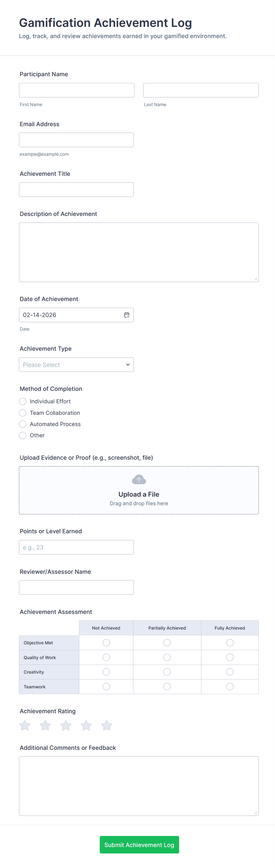Mark Objective Met as Fully Achieved
275x868 pixels.
(x=230, y=643)
